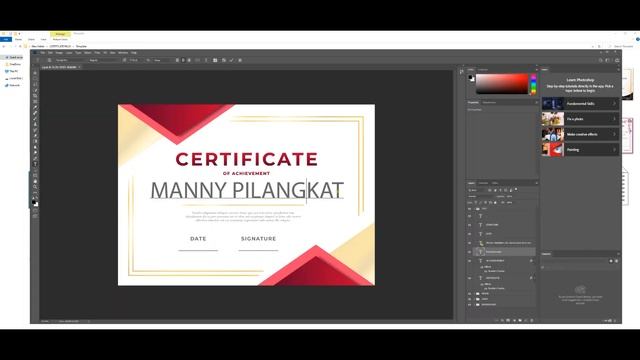Open Fix a photo chevron

tap(614, 119)
